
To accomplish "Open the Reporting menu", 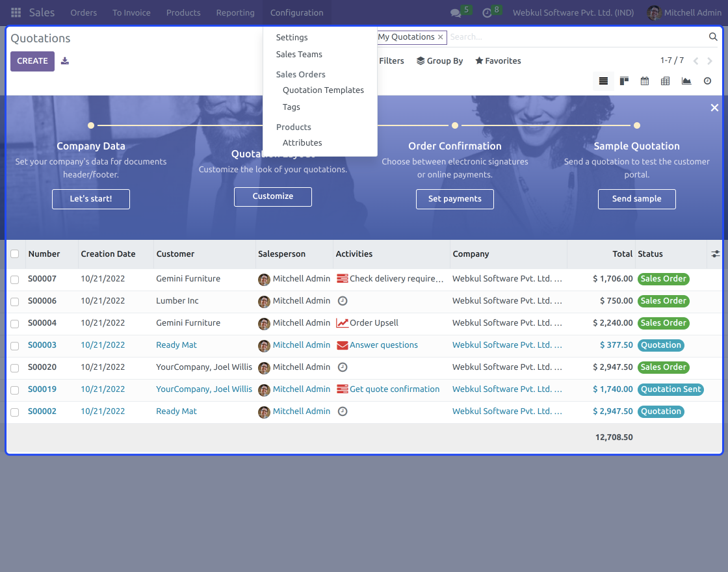I will [x=235, y=12].
